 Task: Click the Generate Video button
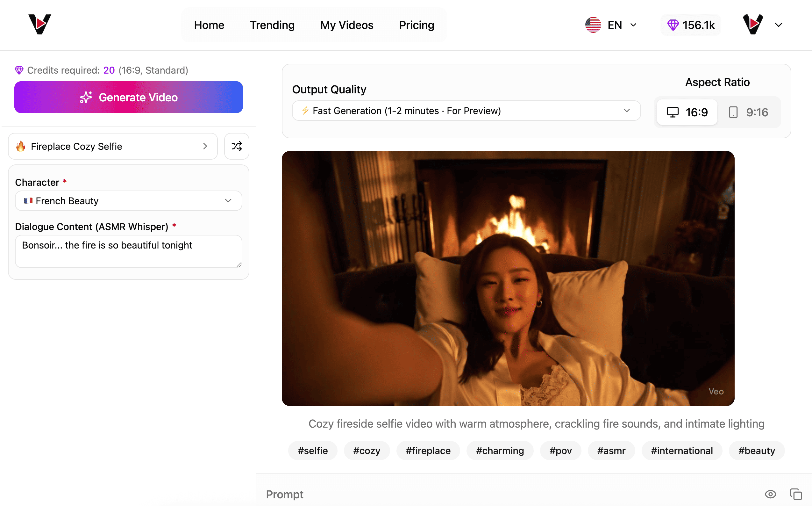128,97
